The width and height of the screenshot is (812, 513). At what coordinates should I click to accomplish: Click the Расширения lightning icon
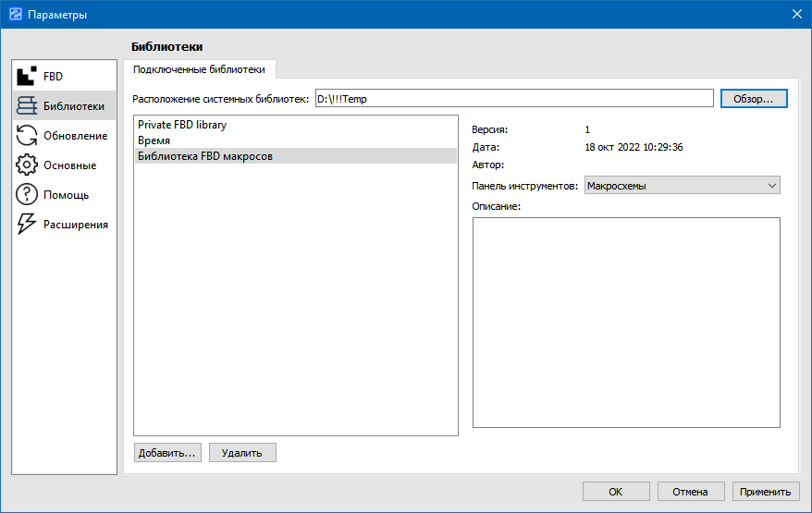coord(27,225)
